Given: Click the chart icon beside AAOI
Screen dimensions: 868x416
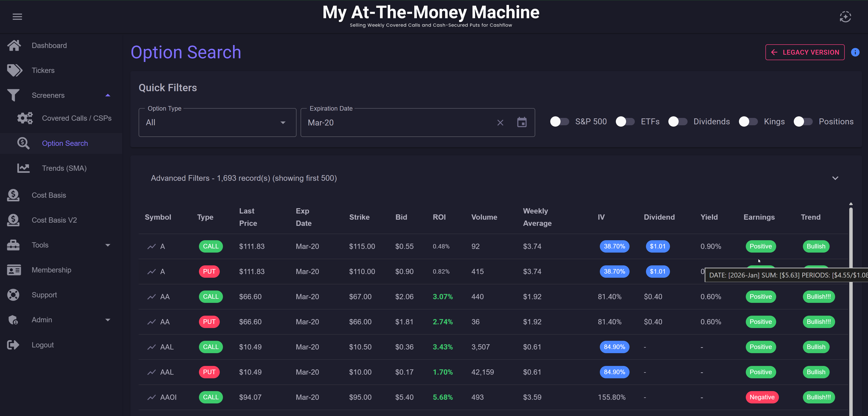Looking at the screenshot, I should 151,397.
